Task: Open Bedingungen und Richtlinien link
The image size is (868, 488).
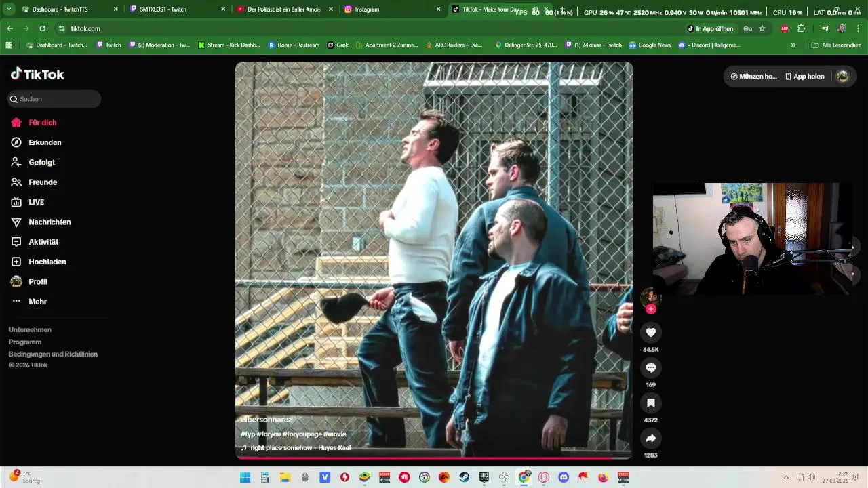Action: click(x=53, y=354)
